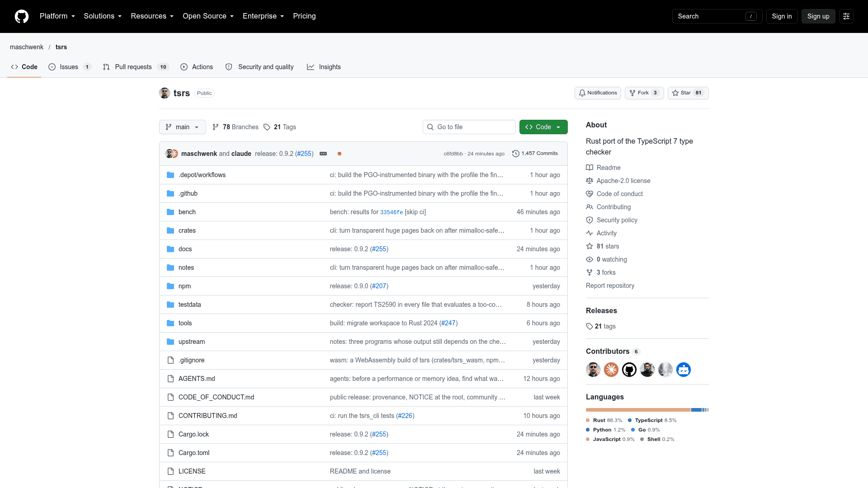Screen dimensions: 868x488
Task: Click the Rust segment in languages bar
Action: click(x=638, y=410)
